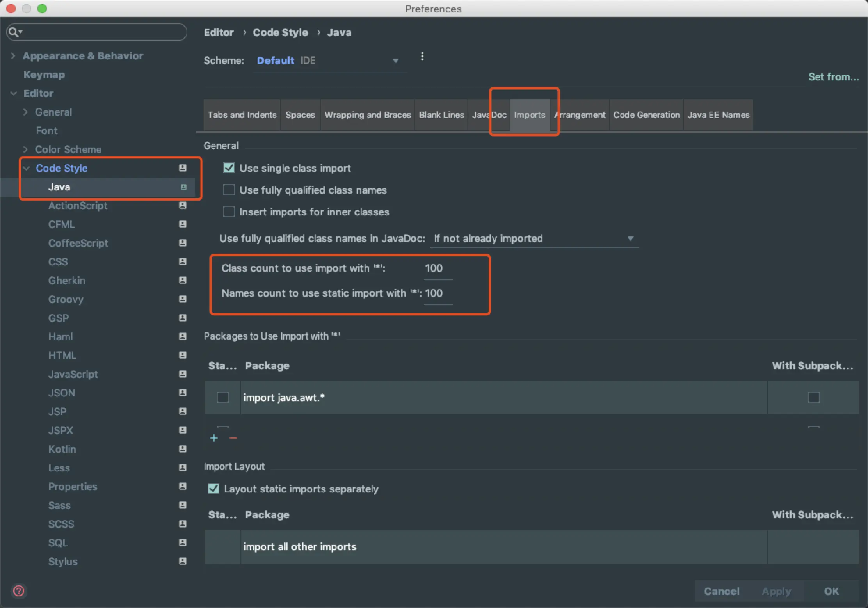
Task: Disable Use single class import checkbox
Action: (229, 168)
